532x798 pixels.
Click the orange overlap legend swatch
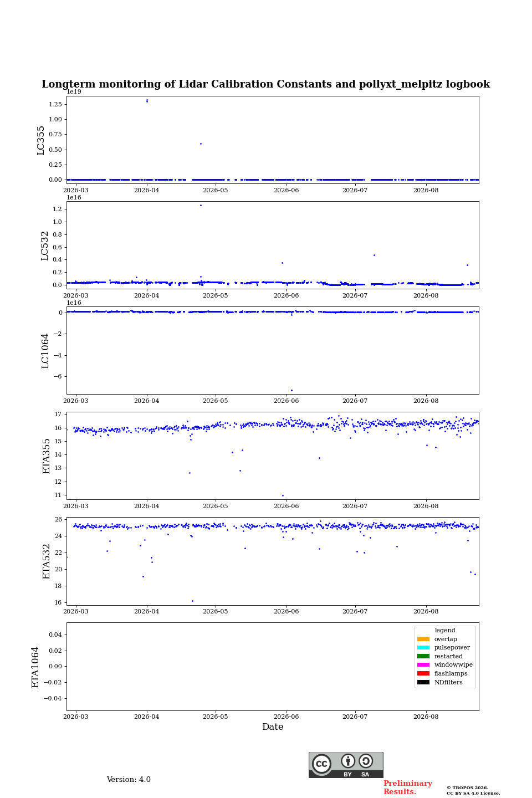click(x=423, y=639)
